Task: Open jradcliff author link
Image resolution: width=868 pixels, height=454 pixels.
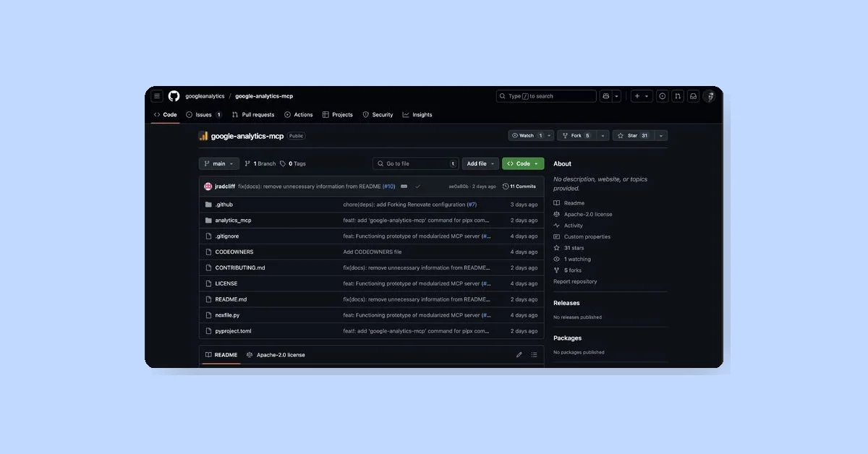Action: 225,187
